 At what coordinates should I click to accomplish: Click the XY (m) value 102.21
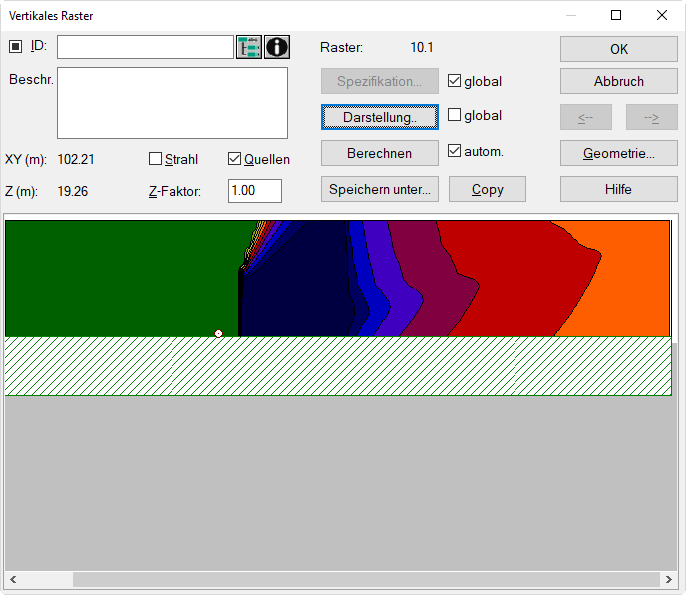click(76, 159)
